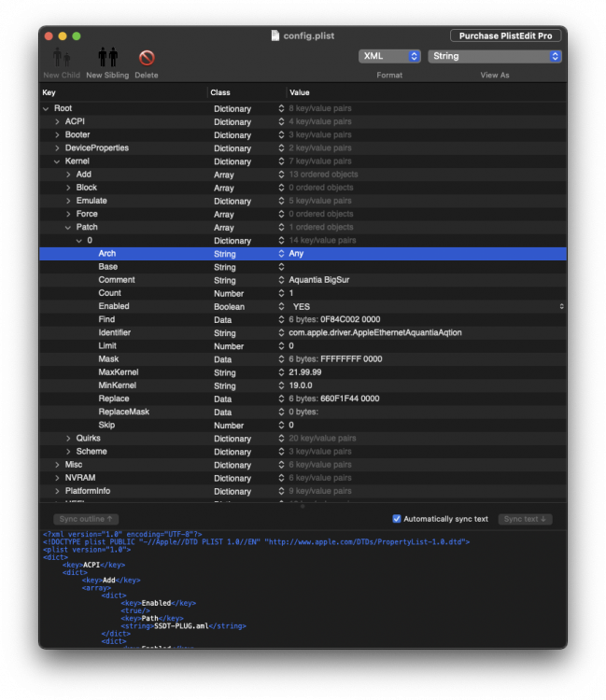Toggle the Automatically sync text checkbox
This screenshot has width=606, height=700.
click(397, 519)
